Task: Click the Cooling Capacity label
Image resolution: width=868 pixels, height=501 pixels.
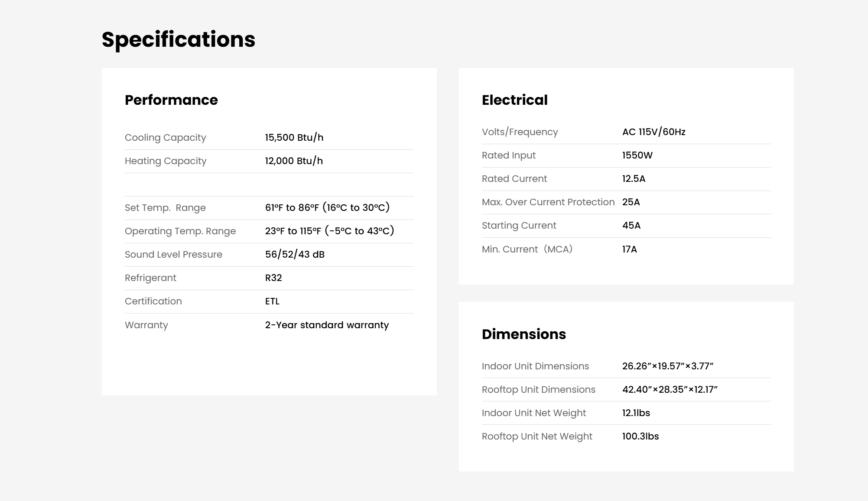Action: click(x=166, y=138)
